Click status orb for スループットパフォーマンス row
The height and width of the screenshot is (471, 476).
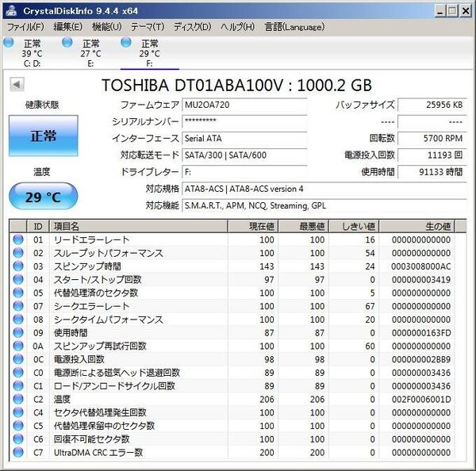(x=18, y=253)
